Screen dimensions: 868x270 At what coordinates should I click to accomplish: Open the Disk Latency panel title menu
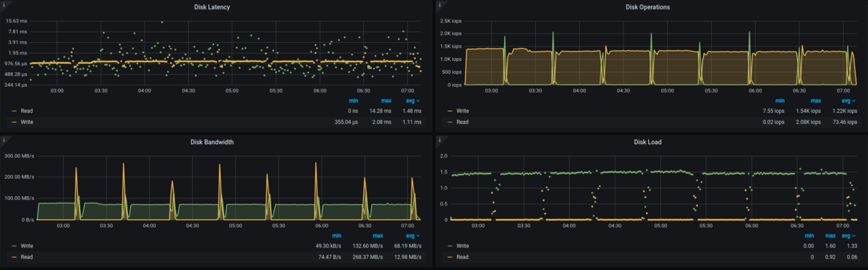(212, 7)
